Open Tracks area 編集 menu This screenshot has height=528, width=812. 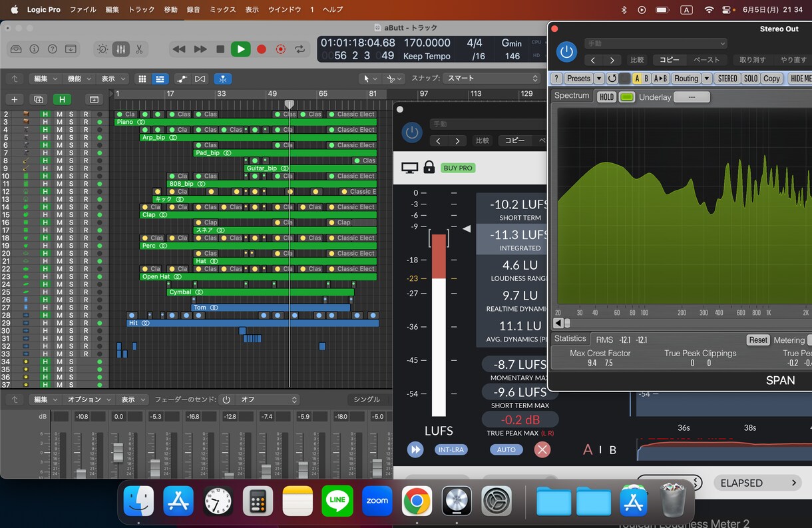[x=46, y=79]
